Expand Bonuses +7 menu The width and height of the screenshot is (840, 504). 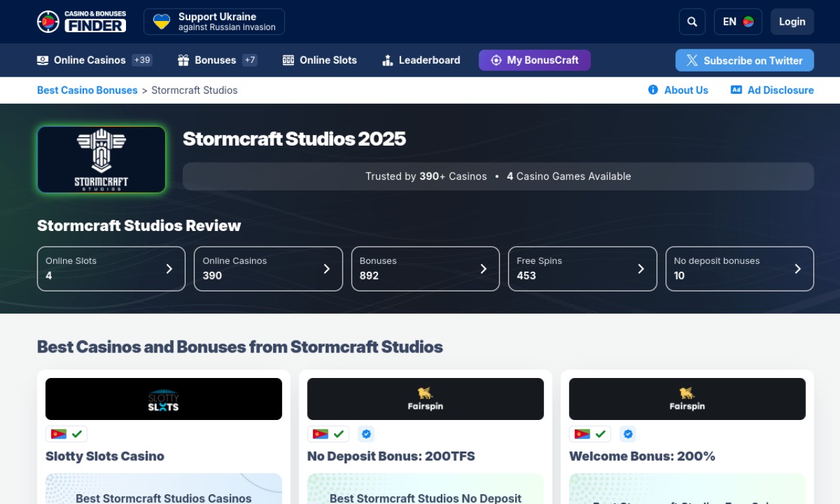(217, 60)
